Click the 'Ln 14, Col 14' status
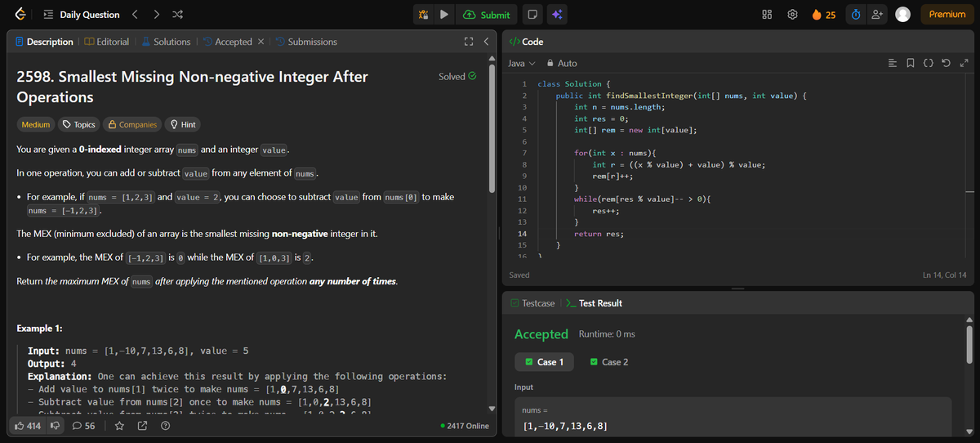The height and width of the screenshot is (443, 980). click(944, 275)
